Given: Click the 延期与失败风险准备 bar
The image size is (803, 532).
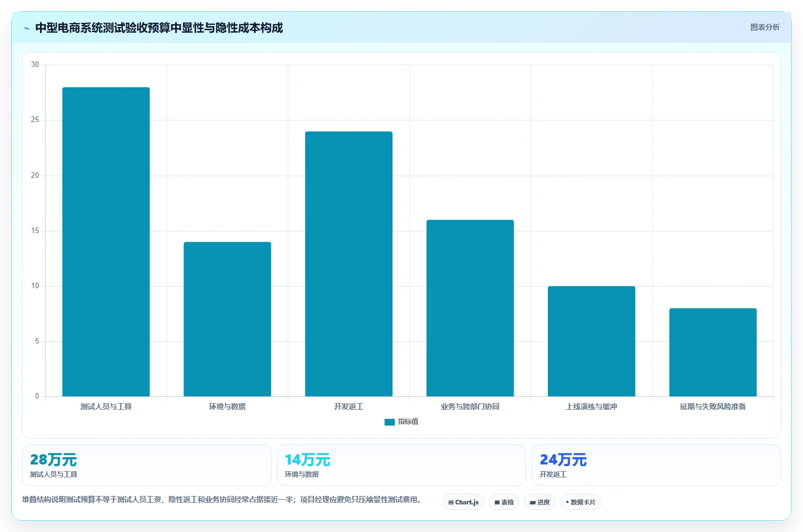Looking at the screenshot, I should (x=713, y=352).
